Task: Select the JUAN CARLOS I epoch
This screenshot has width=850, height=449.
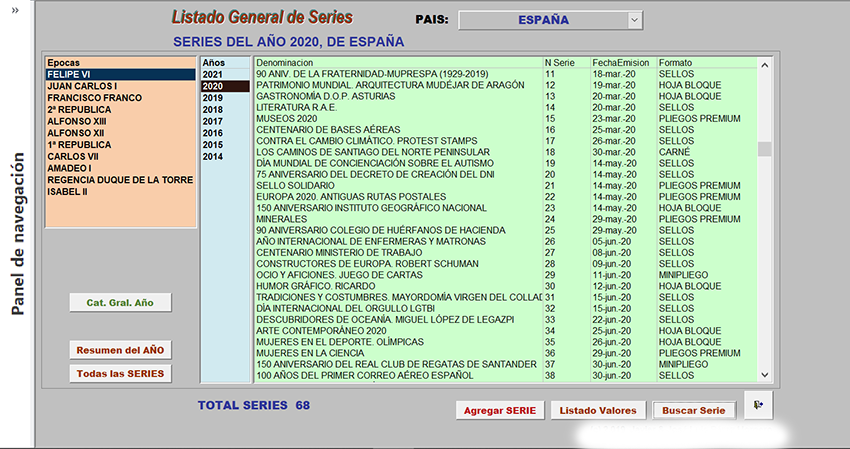Action: (x=82, y=87)
